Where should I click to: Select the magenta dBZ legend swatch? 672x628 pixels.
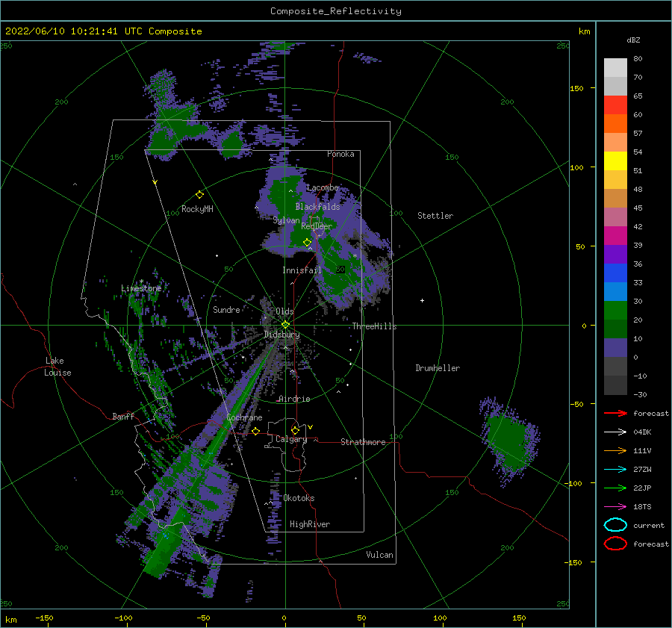click(x=615, y=236)
